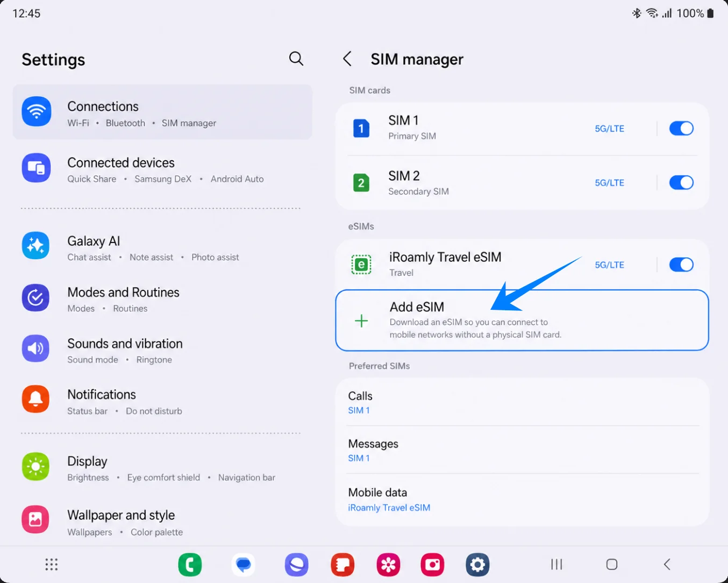
Task: Open the Settings search magnifier
Action: point(296,59)
